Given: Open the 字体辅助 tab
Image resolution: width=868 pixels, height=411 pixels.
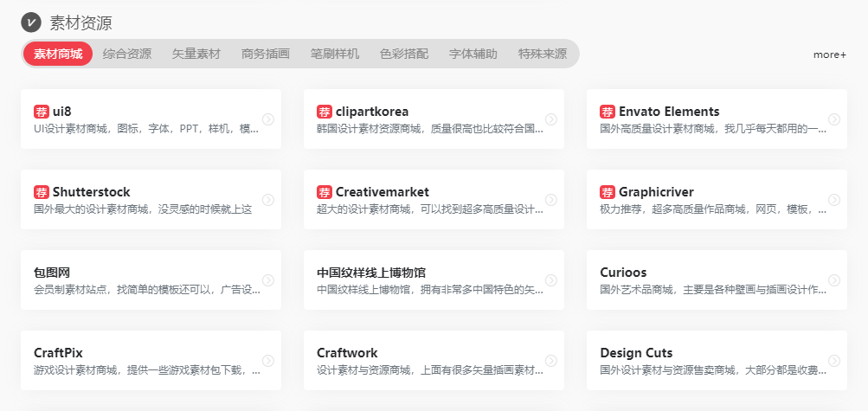Looking at the screenshot, I should point(473,54).
